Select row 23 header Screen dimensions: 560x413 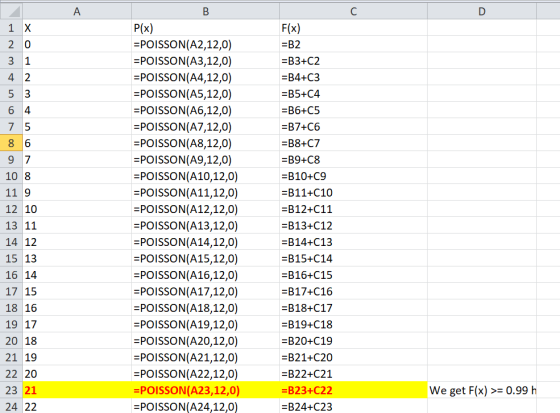coord(11,390)
